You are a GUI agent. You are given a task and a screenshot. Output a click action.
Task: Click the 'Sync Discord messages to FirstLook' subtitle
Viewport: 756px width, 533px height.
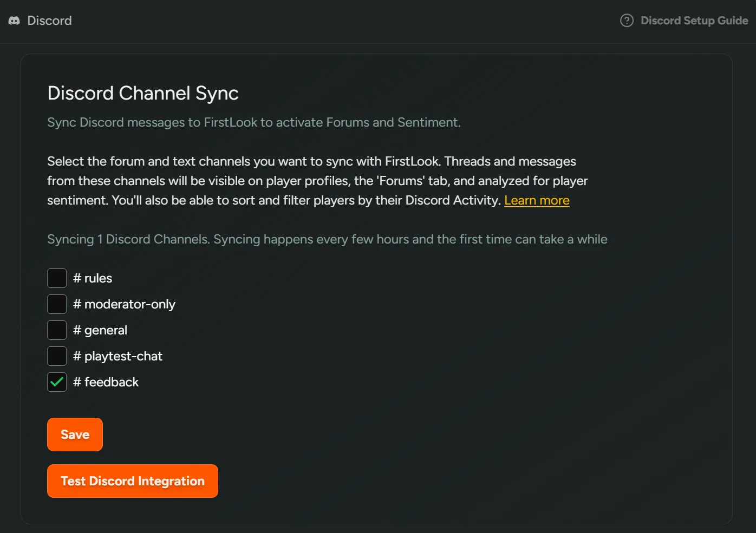pos(253,122)
